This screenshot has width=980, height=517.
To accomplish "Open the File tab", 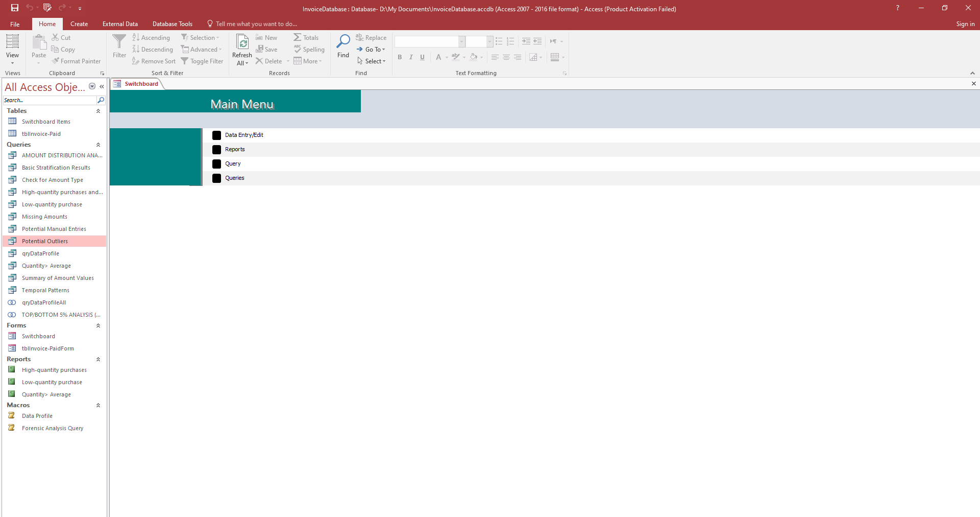I will [15, 24].
